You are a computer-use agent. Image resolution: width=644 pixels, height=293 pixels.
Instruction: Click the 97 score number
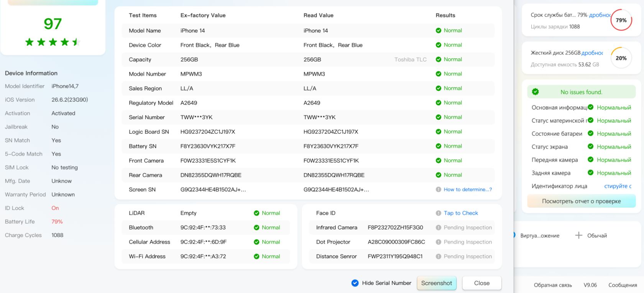tap(53, 24)
